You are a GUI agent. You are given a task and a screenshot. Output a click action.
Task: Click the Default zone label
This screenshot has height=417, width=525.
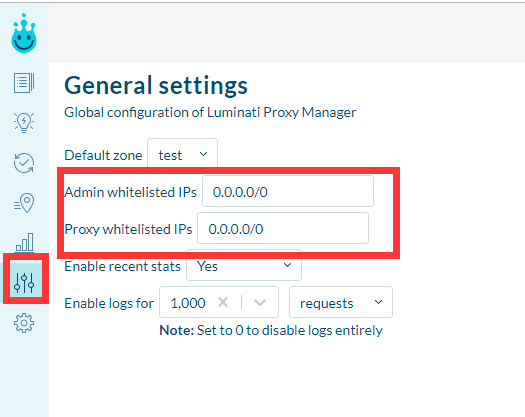103,155
